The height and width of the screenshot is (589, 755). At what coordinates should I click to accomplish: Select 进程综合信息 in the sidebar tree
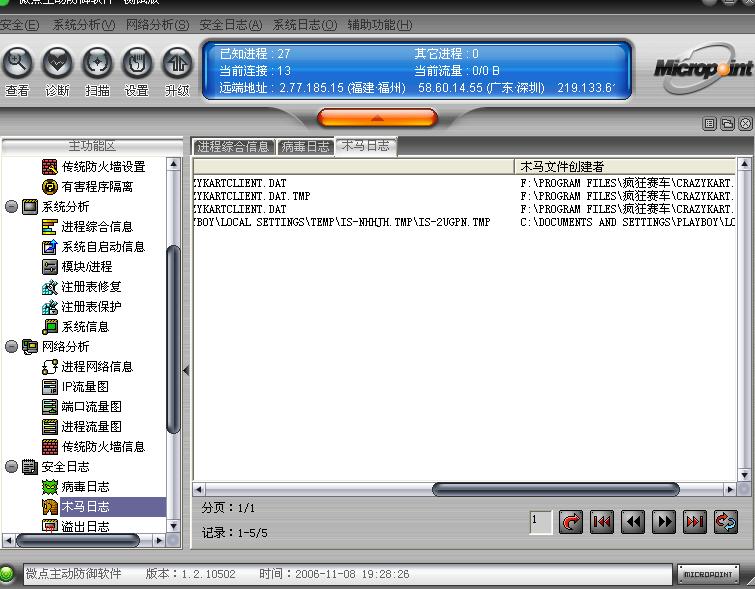click(88, 227)
